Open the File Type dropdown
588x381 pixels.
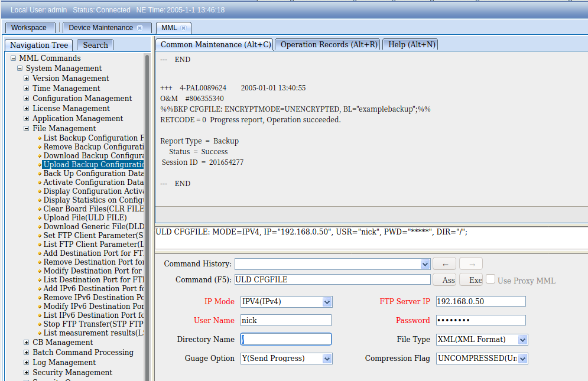pos(523,340)
